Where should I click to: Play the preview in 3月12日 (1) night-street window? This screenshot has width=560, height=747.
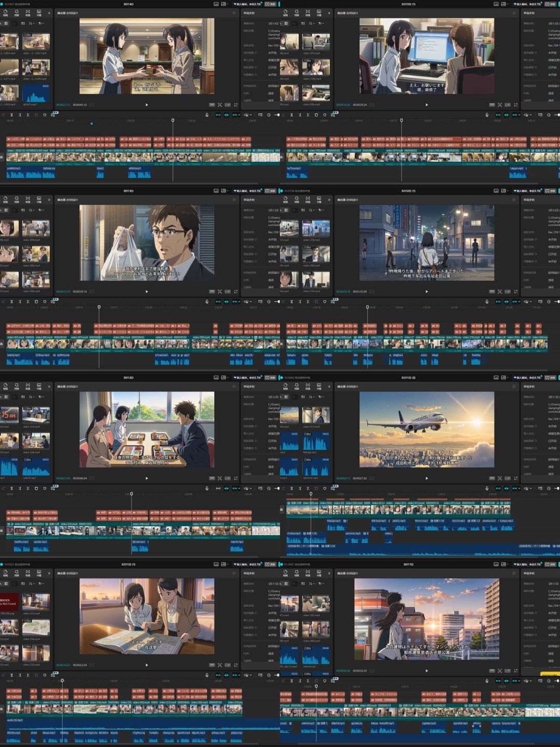427,291
